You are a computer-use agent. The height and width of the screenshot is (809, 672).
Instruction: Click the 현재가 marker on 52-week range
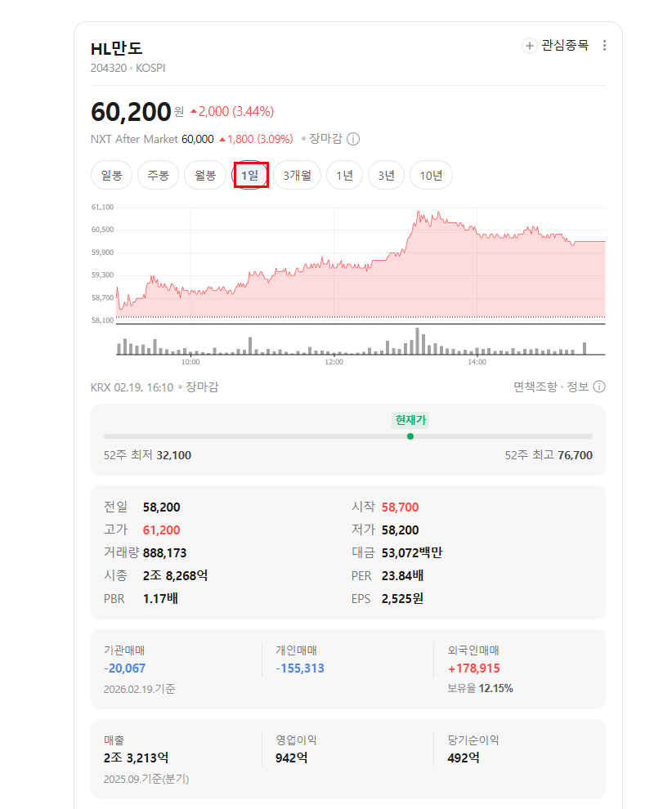click(x=410, y=436)
